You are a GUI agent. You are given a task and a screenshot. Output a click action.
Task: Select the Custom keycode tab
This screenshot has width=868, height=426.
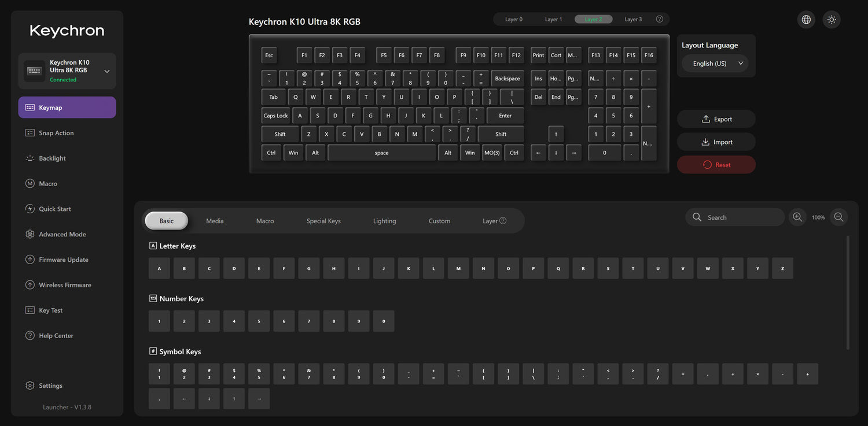pos(439,221)
